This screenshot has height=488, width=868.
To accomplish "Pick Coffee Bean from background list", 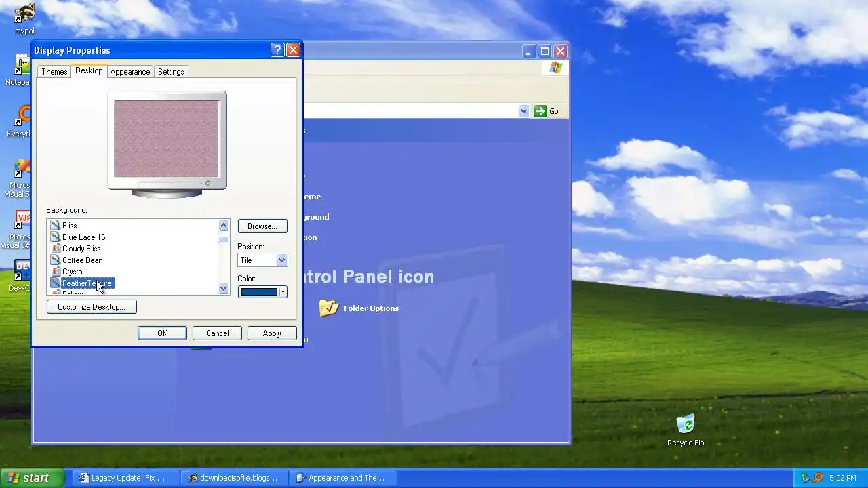I will point(83,260).
